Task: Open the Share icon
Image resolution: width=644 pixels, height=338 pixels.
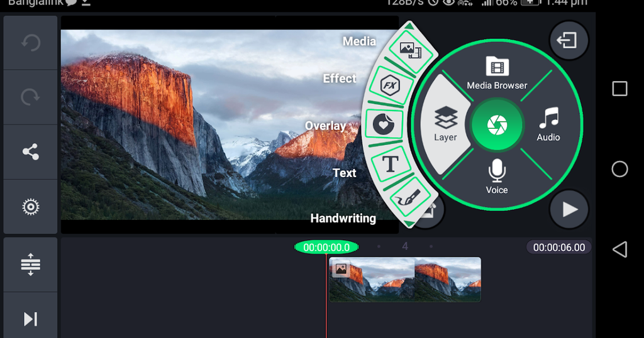Action: coord(30,152)
